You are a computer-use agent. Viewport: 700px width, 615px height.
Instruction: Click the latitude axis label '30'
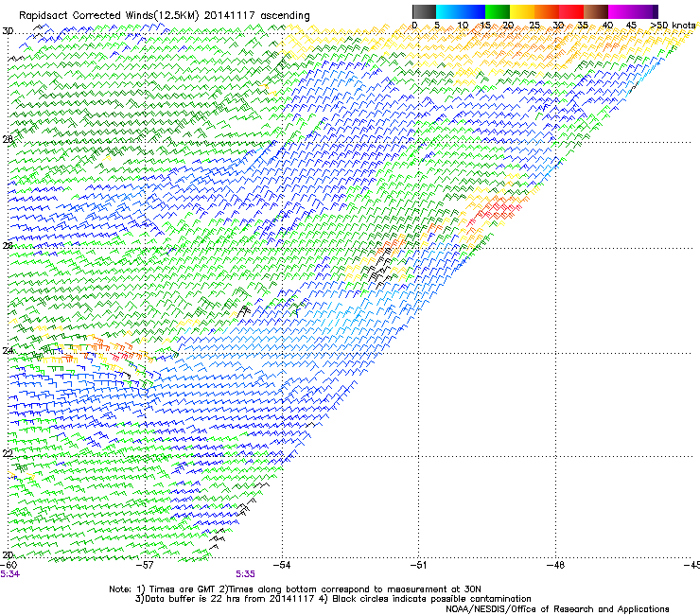(x=8, y=31)
